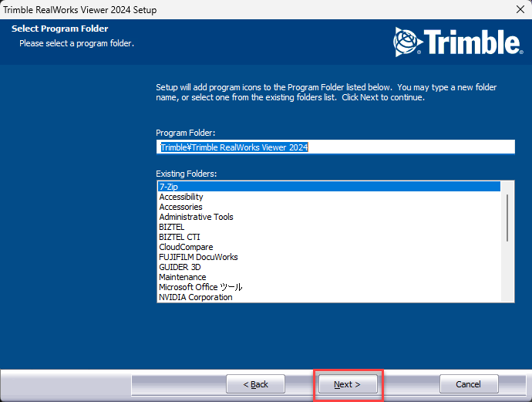Select FUJIFILM DocuWorks folder

(198, 257)
